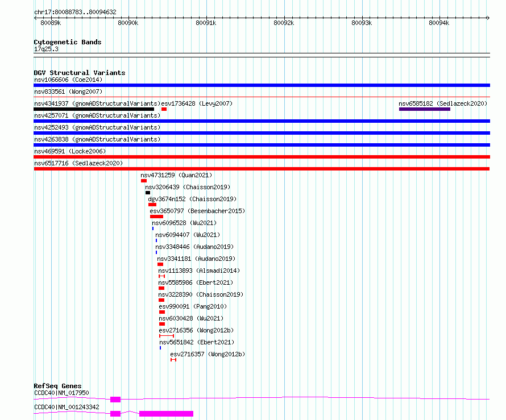Select the black nsv3206439 variant glyph
This screenshot has width=506, height=420.
148,193
